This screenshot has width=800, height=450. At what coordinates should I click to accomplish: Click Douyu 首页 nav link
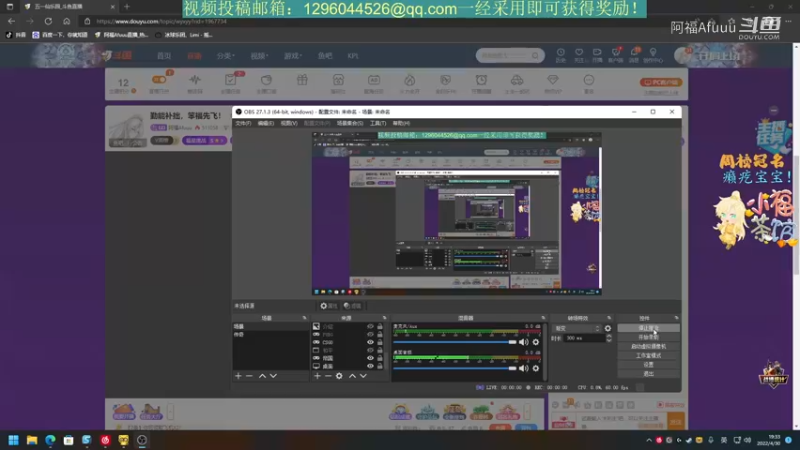pos(164,56)
